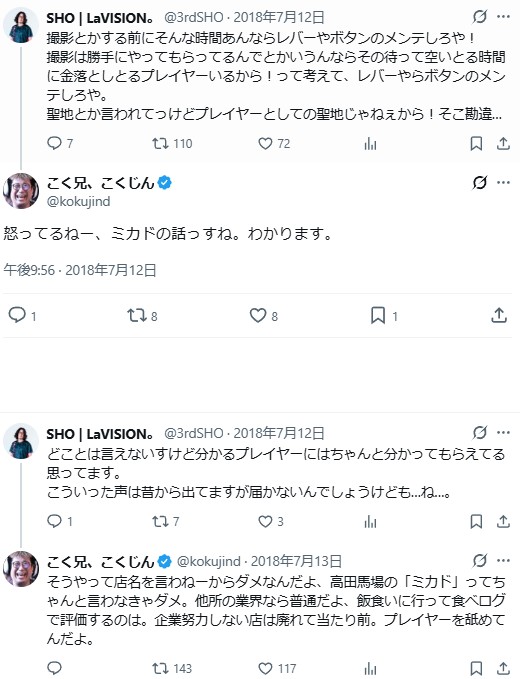Open more options on the main kokujind tweet
The height and width of the screenshot is (679, 520).
point(504,183)
